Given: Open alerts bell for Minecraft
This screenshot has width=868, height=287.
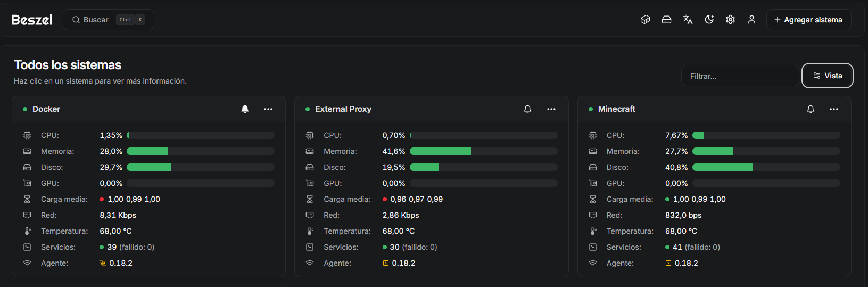Looking at the screenshot, I should coord(811,109).
